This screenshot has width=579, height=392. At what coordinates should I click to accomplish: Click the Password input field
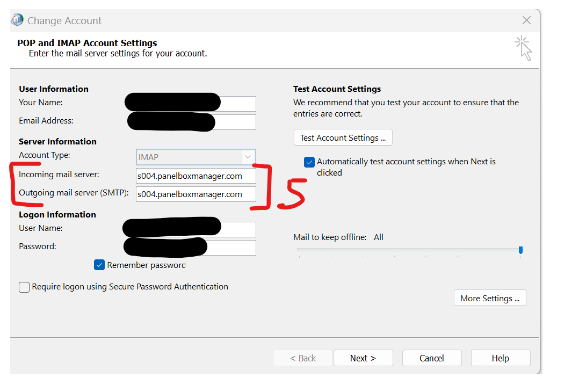click(196, 248)
